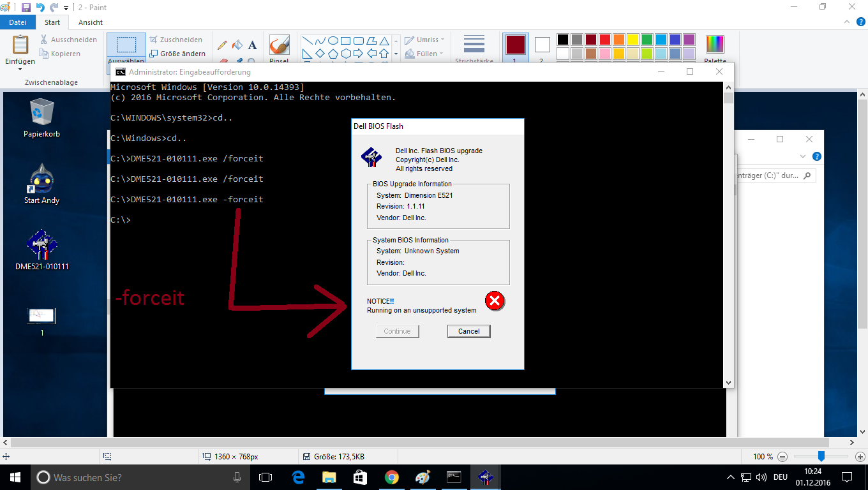Open the Action Center notifications icon
Image resolution: width=868 pixels, height=490 pixels.
coord(847,477)
